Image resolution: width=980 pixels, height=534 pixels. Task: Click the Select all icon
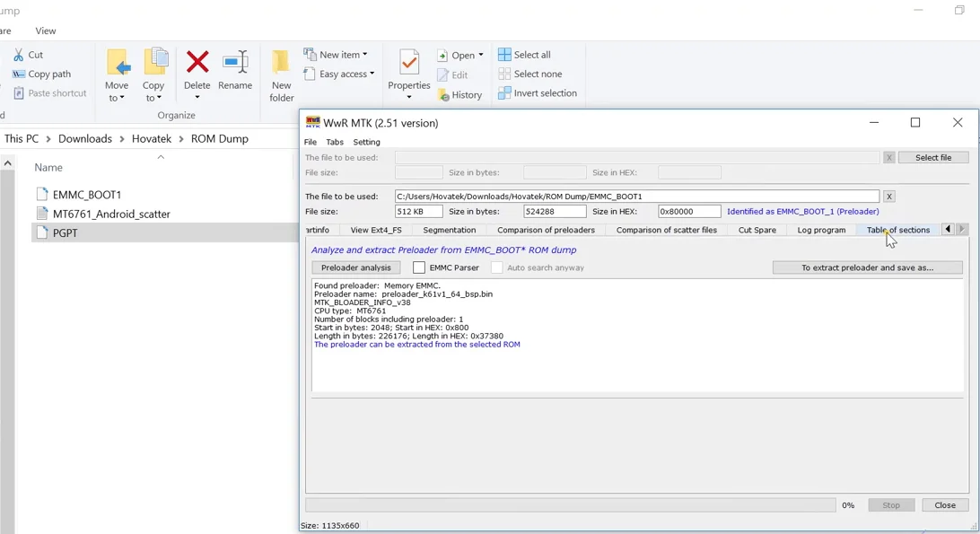(504, 55)
